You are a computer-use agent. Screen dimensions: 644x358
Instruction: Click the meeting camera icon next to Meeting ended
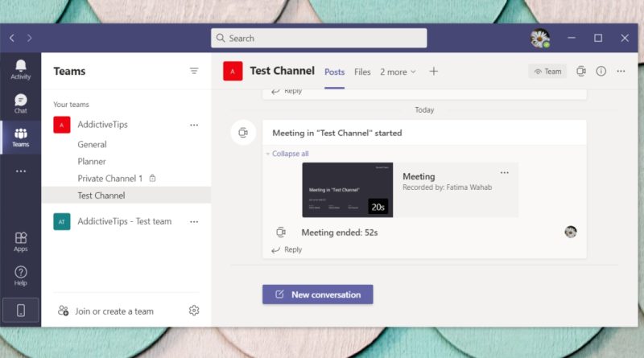pyautogui.click(x=280, y=232)
